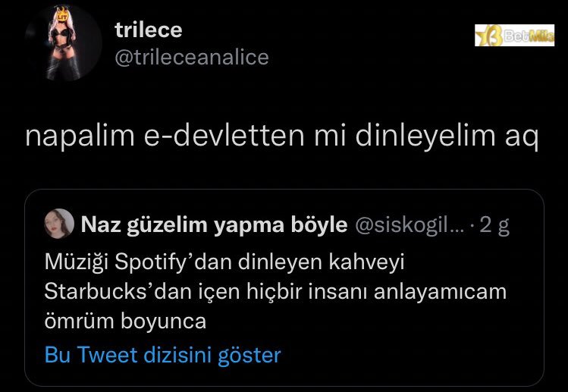568x392 pixels.
Task: Click the word "Müziği" in quoted tweet
Action: [77, 261]
